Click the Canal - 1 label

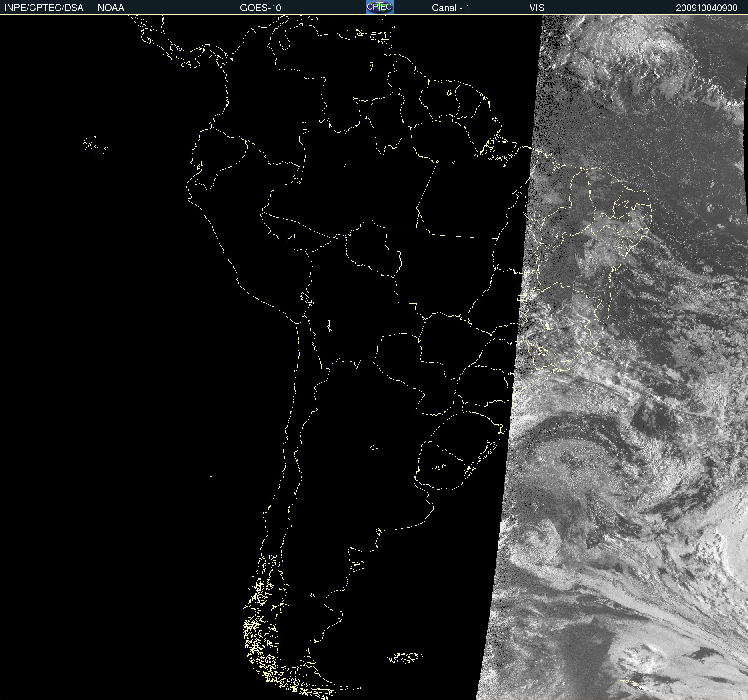450,8
